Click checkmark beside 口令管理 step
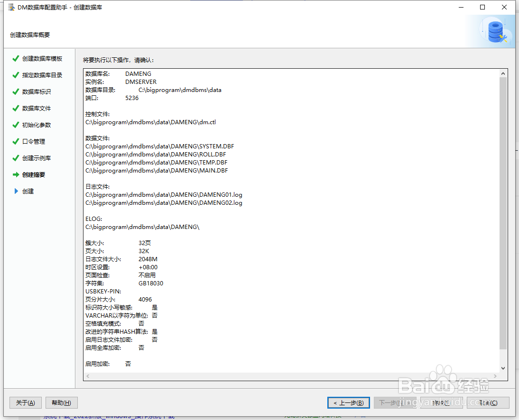This screenshot has height=420, width=519. coord(16,141)
